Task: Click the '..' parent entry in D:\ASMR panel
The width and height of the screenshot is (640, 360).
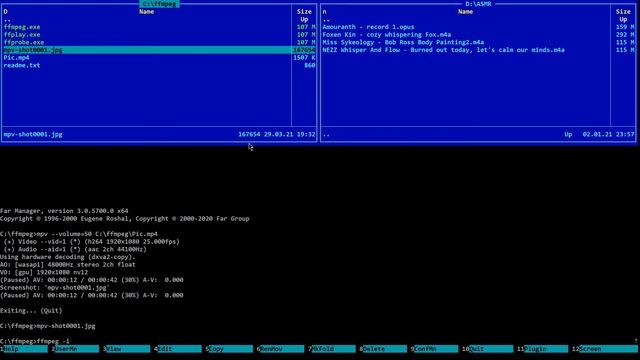Action: (326, 20)
